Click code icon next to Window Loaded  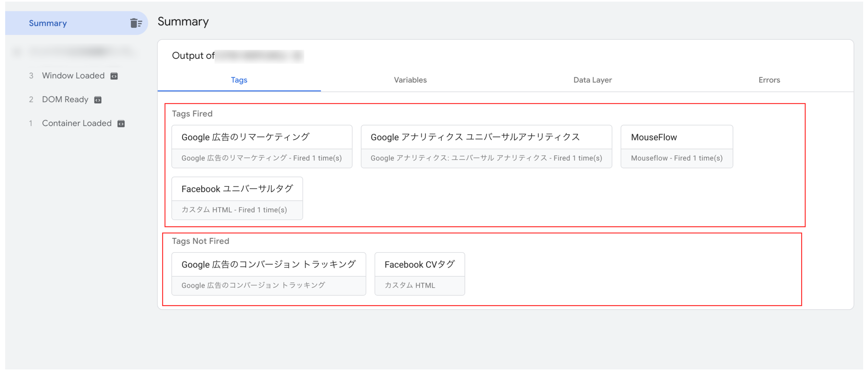114,76
